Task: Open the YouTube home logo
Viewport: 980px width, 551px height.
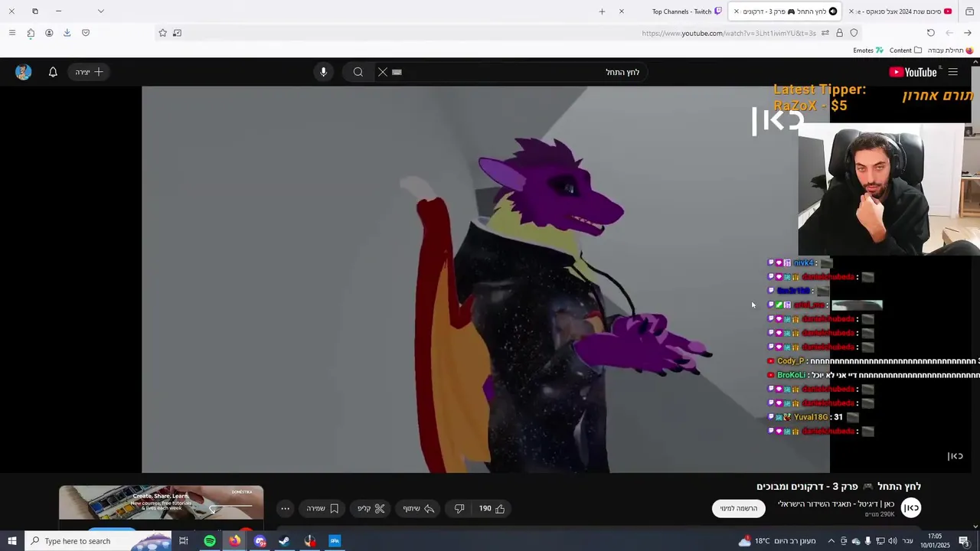Action: click(x=913, y=72)
